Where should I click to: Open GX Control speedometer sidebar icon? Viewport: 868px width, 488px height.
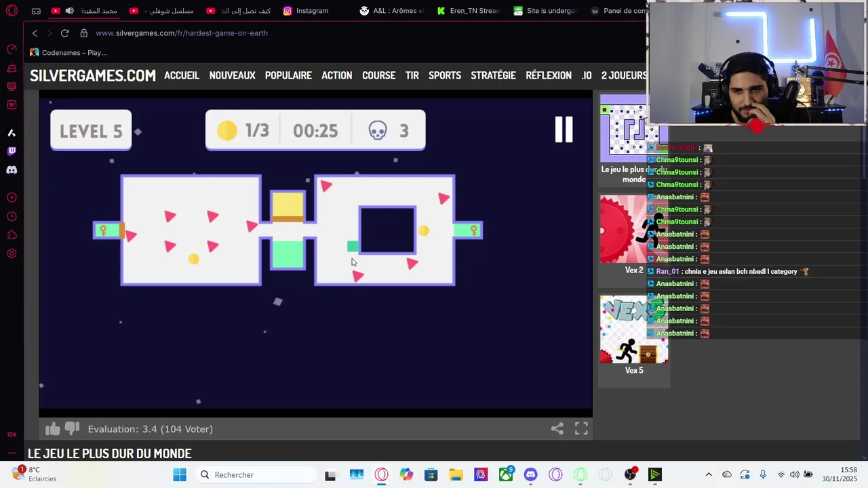[x=12, y=49]
